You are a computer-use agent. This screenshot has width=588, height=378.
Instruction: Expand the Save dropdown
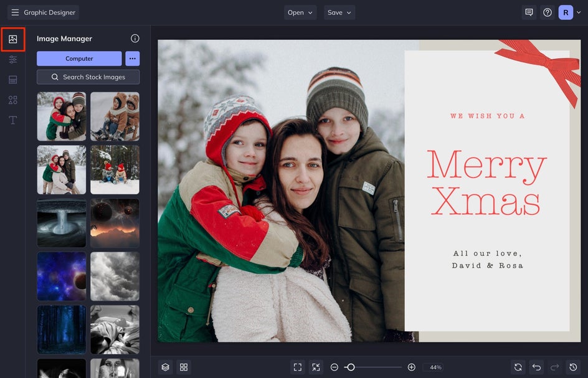[x=339, y=12]
